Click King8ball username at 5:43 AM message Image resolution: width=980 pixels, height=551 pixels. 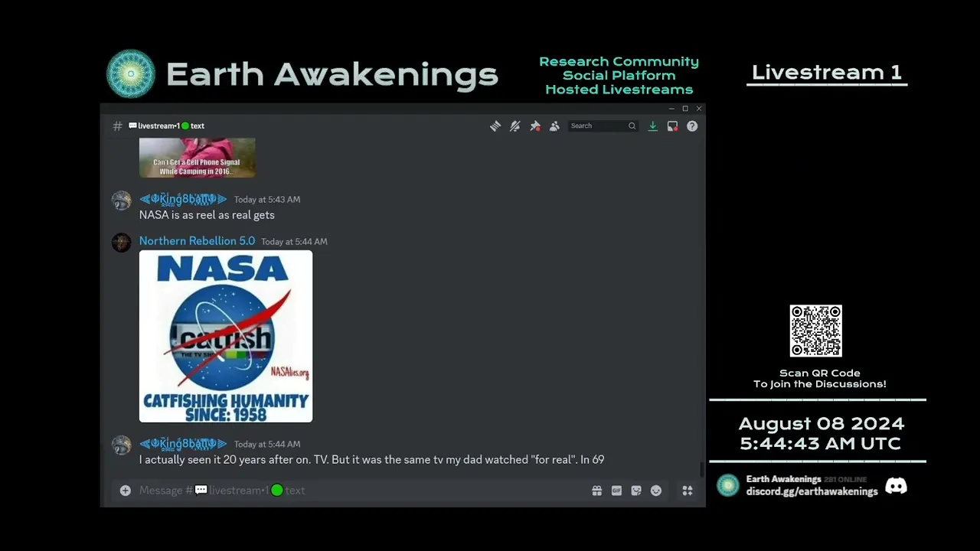pos(183,199)
